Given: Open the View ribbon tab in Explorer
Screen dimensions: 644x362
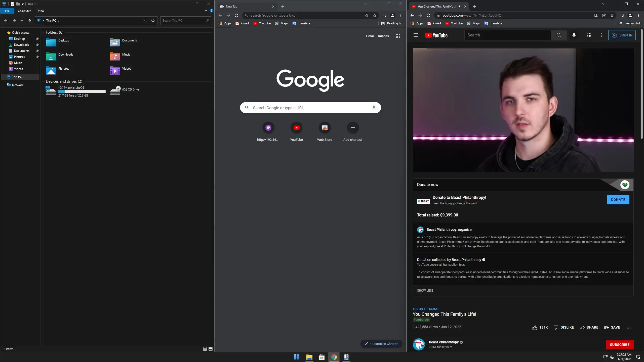Looking at the screenshot, I should (x=41, y=11).
